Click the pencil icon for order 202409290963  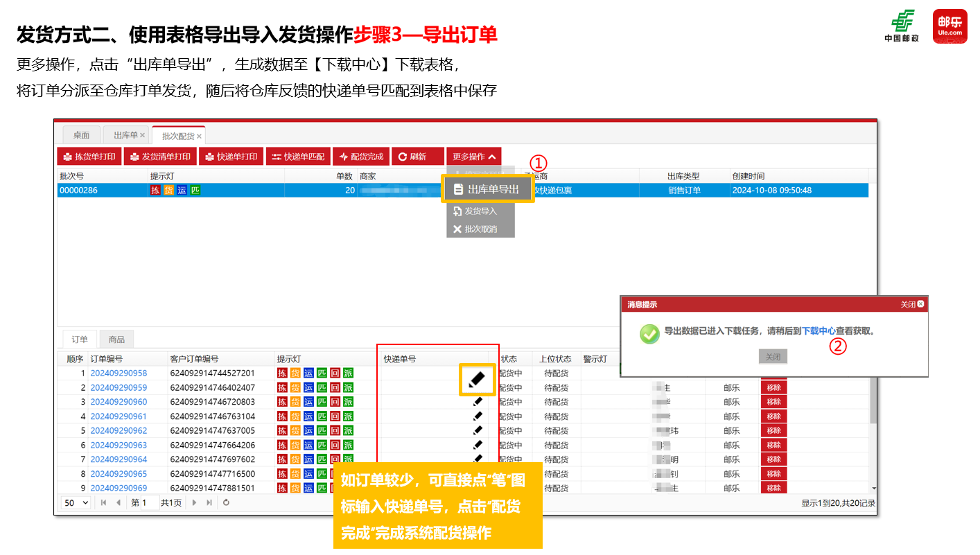coord(477,445)
